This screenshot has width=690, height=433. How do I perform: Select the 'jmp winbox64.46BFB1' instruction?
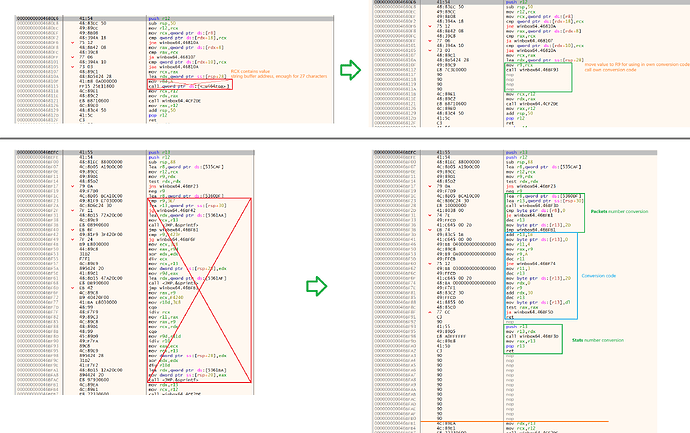(x=531, y=230)
